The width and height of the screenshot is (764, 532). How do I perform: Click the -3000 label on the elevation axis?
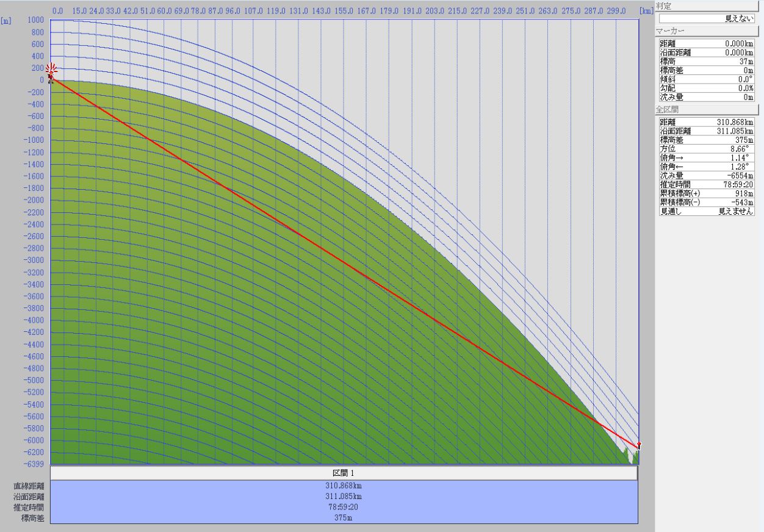[34, 261]
